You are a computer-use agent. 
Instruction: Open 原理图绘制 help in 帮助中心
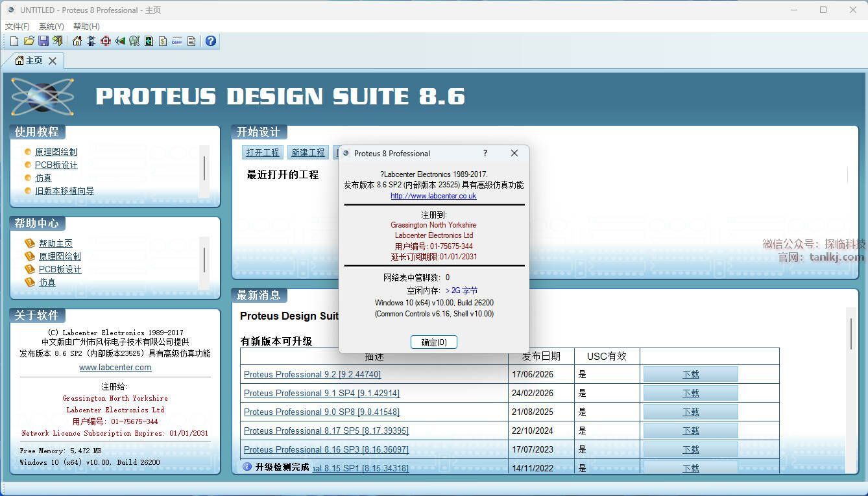pos(60,256)
